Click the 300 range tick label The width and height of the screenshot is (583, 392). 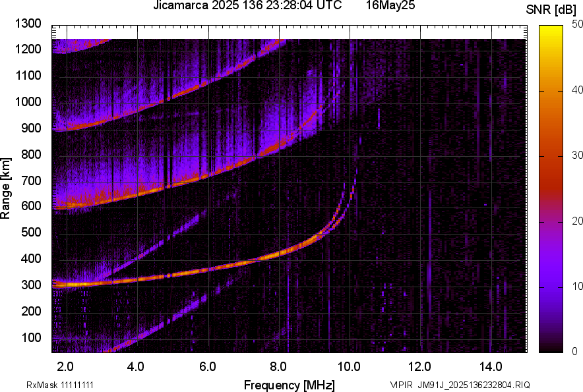pos(31,285)
